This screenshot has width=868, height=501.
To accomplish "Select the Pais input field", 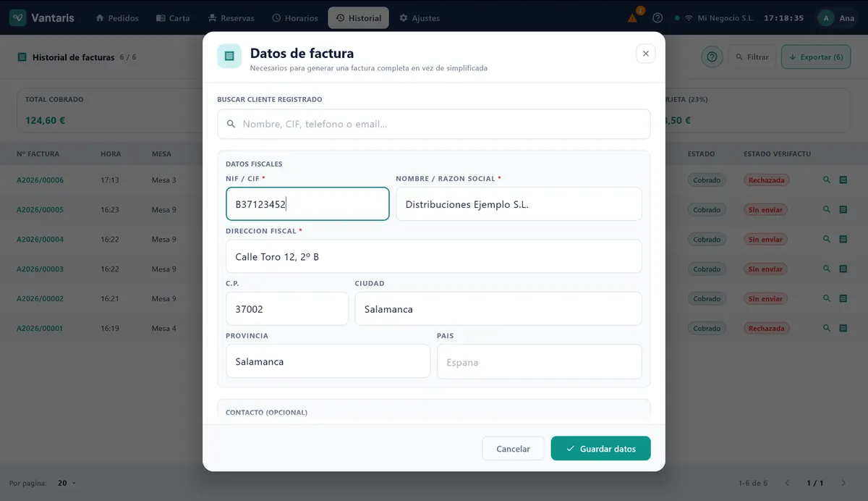I will click(539, 361).
